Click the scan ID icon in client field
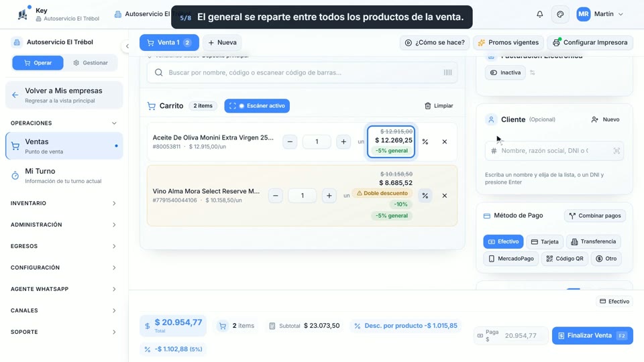This screenshot has height=362, width=644. [616, 151]
